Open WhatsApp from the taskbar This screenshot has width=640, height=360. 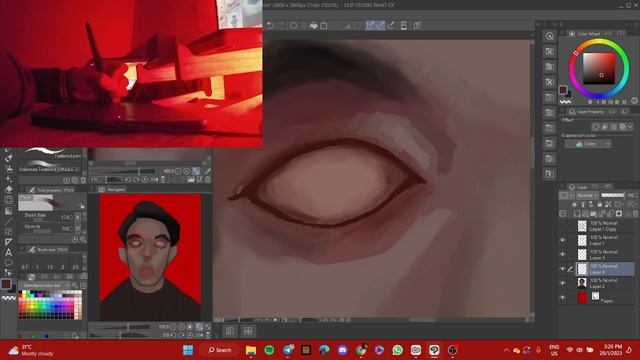coord(398,350)
